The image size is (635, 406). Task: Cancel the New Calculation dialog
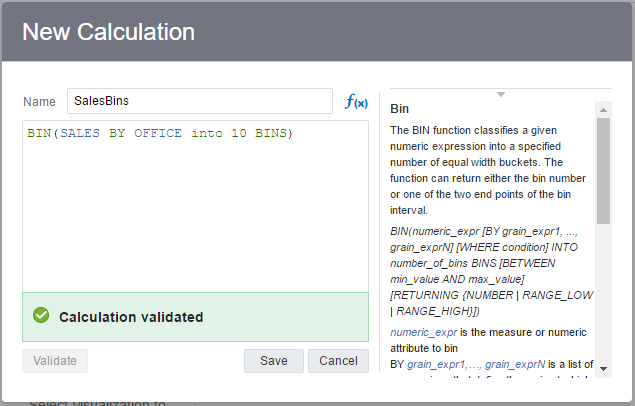338,361
